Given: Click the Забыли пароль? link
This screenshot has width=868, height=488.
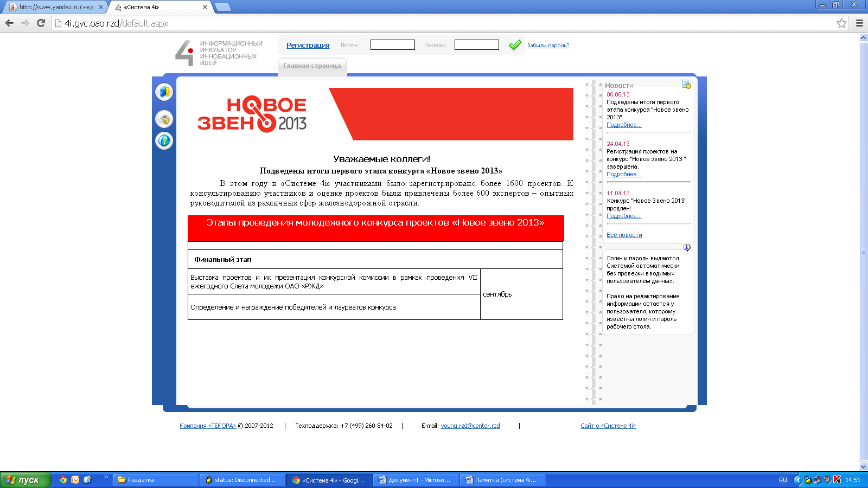Looking at the screenshot, I should click(548, 46).
